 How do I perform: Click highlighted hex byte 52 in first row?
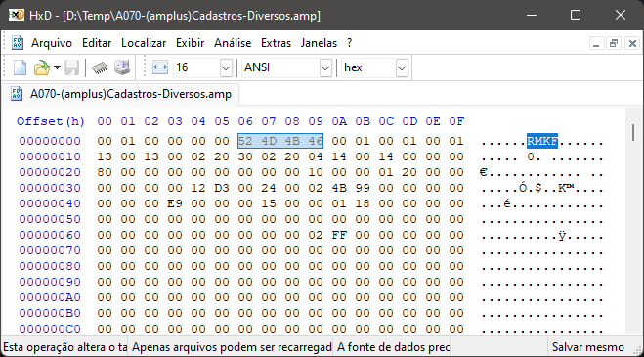pyautogui.click(x=245, y=141)
